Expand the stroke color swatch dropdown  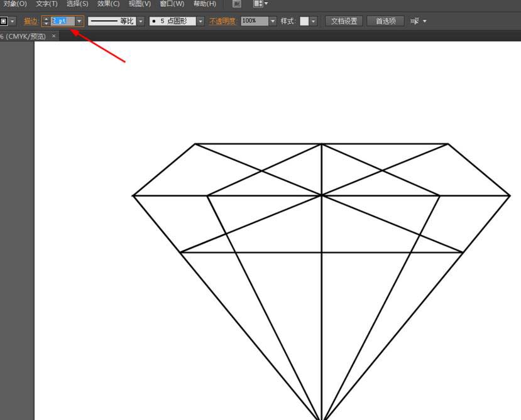pos(13,21)
